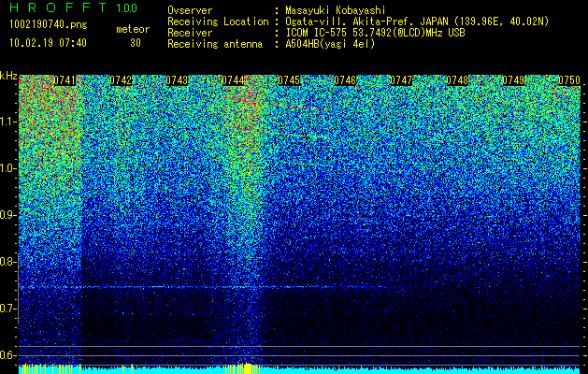The width and height of the screenshot is (588, 374).
Task: Click the Receiving Location label
Action: pos(218,22)
